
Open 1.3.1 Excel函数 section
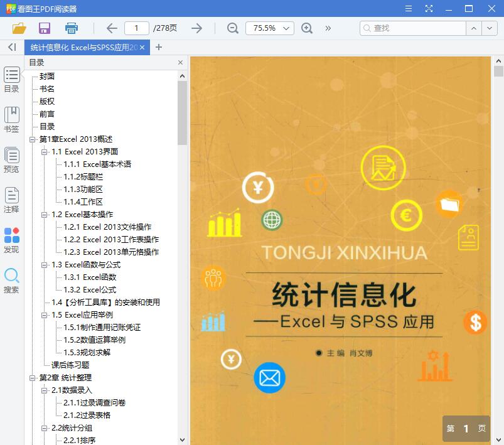pos(90,277)
